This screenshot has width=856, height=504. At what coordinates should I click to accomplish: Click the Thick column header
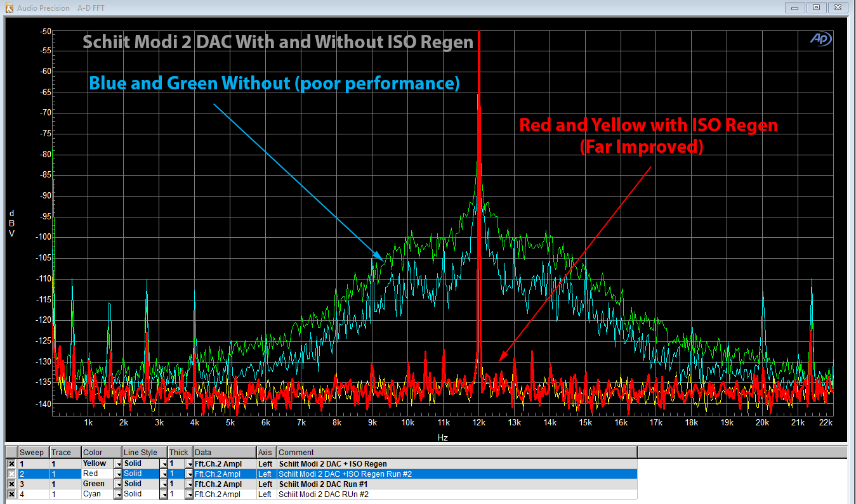point(180,453)
